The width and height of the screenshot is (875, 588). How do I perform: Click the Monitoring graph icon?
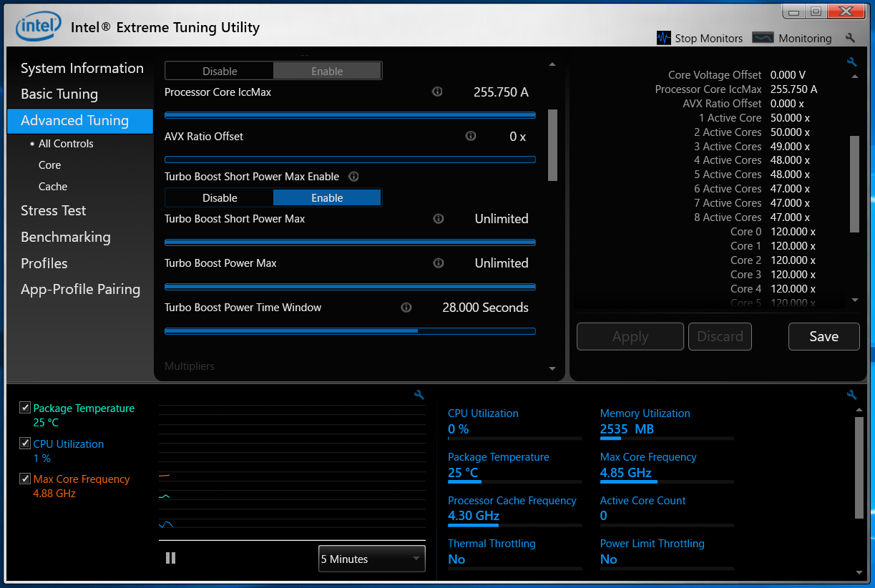[763, 38]
